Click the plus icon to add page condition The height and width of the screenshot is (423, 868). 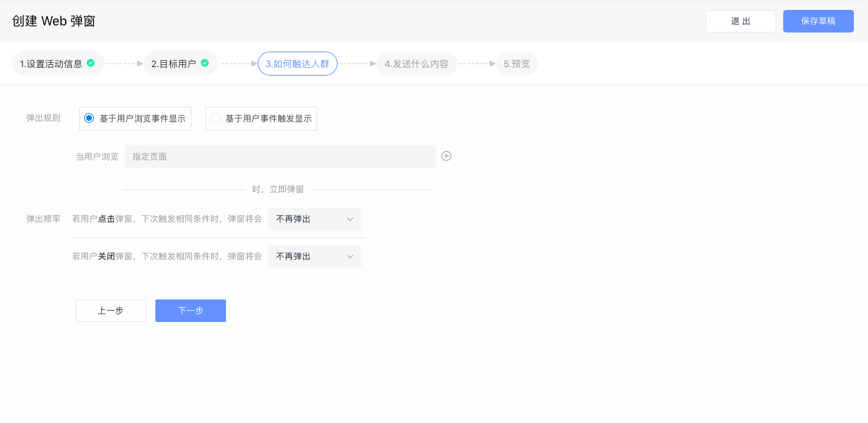[446, 156]
